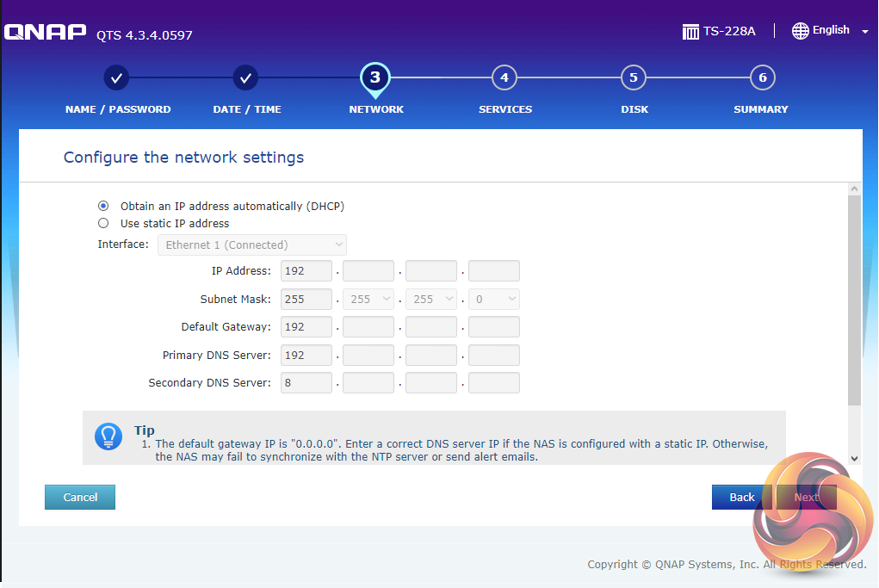Click the first Secondary DNS Server octet field
Image resolution: width=879 pixels, height=588 pixels.
point(306,383)
